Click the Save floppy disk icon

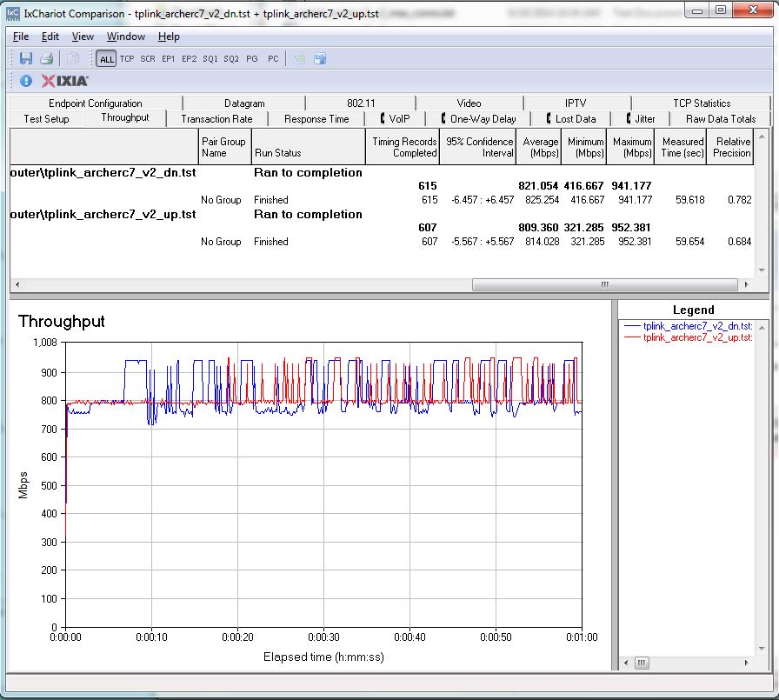(26, 58)
